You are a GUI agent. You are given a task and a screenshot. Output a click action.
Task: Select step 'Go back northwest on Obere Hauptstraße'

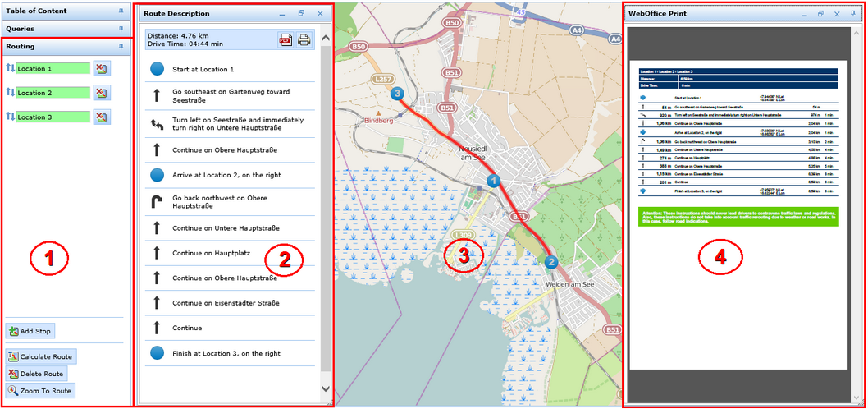click(231, 202)
